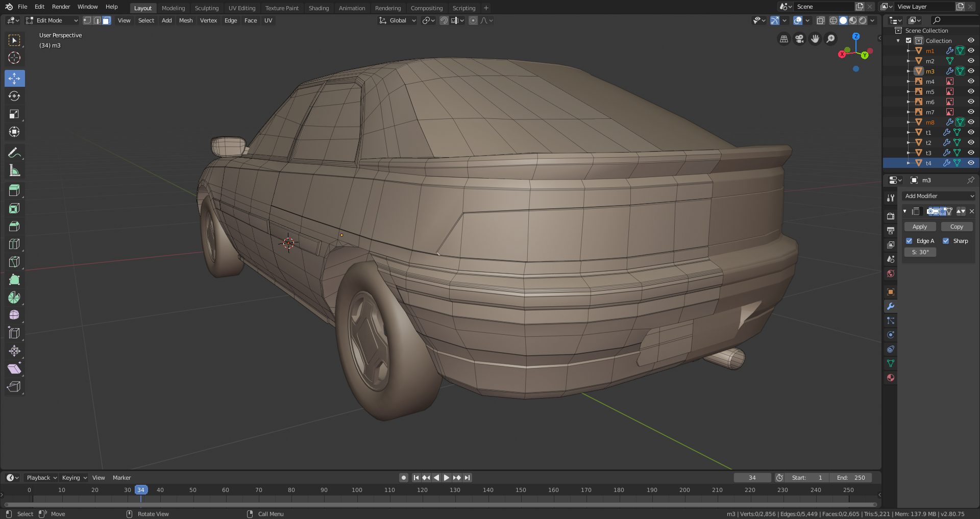
Task: Open the Render menu
Action: point(61,7)
